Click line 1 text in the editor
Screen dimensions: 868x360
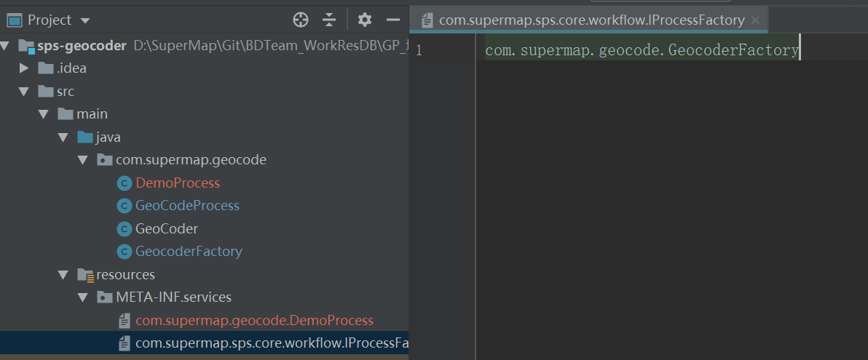(641, 50)
